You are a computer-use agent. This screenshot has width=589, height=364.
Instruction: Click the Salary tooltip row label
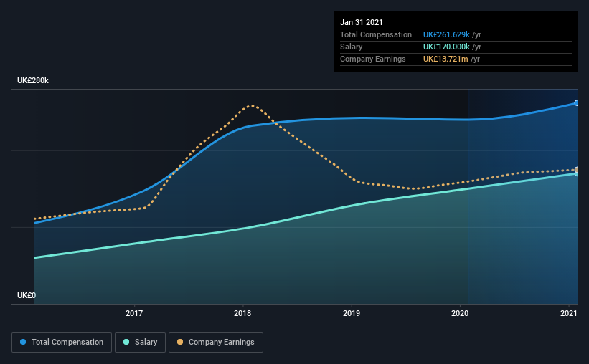[352, 47]
